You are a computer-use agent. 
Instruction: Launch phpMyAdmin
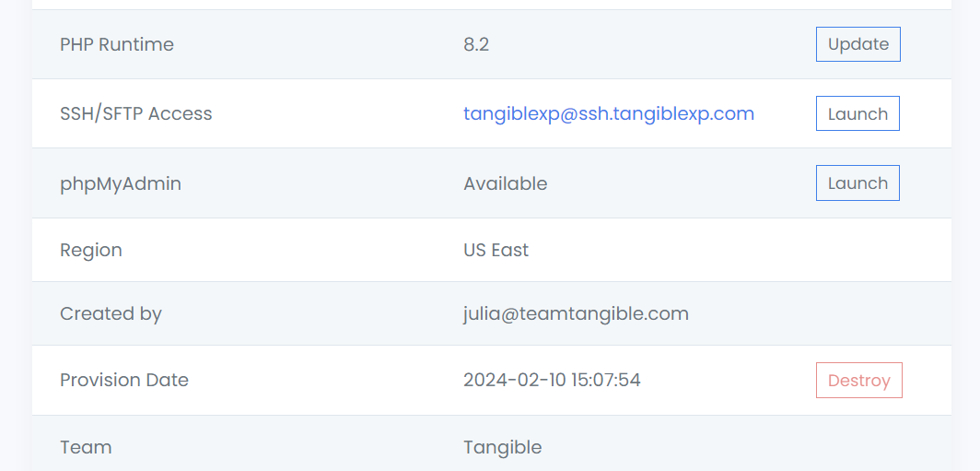pos(857,183)
